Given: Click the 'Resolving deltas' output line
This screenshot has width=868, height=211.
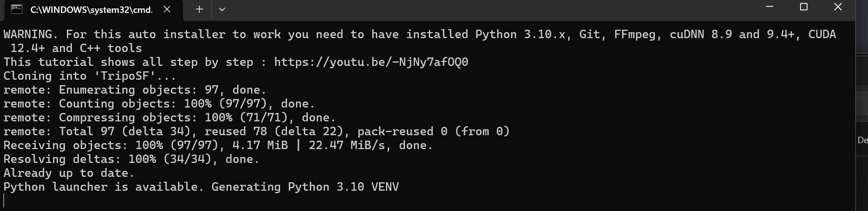Looking at the screenshot, I should click(x=131, y=159).
